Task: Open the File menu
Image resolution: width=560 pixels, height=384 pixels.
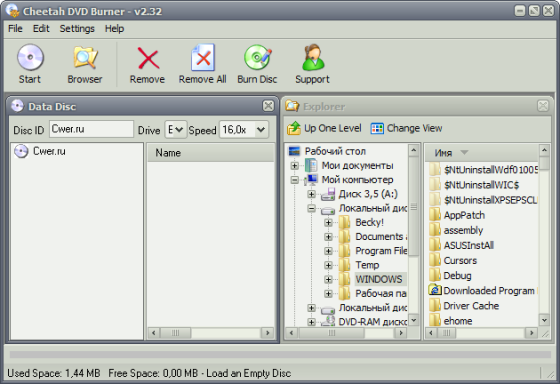Action: 15,29
